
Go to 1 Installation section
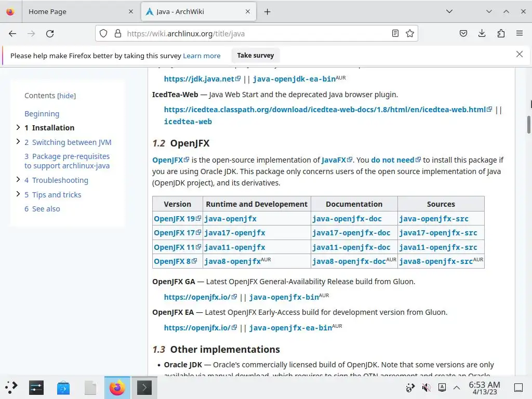click(49, 128)
